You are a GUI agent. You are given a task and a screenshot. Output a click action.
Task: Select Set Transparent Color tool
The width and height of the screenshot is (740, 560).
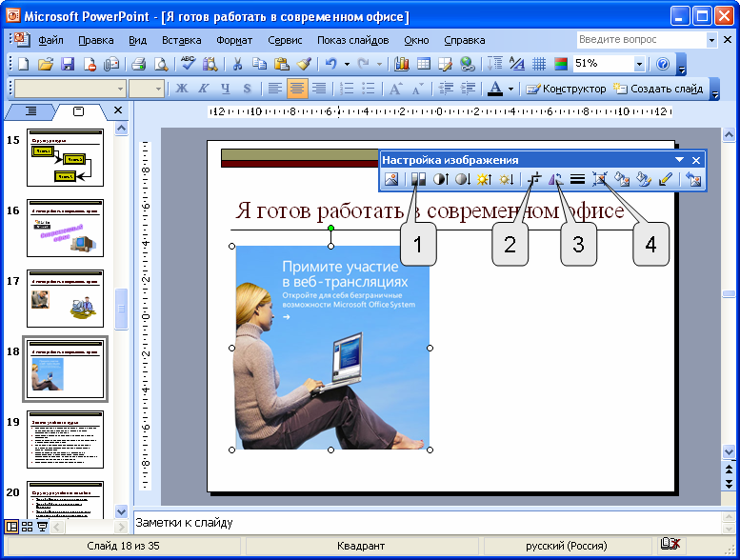(666, 179)
